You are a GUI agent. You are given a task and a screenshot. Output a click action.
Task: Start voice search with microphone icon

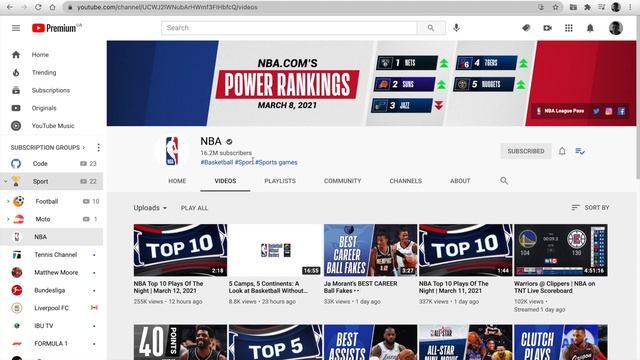456,28
